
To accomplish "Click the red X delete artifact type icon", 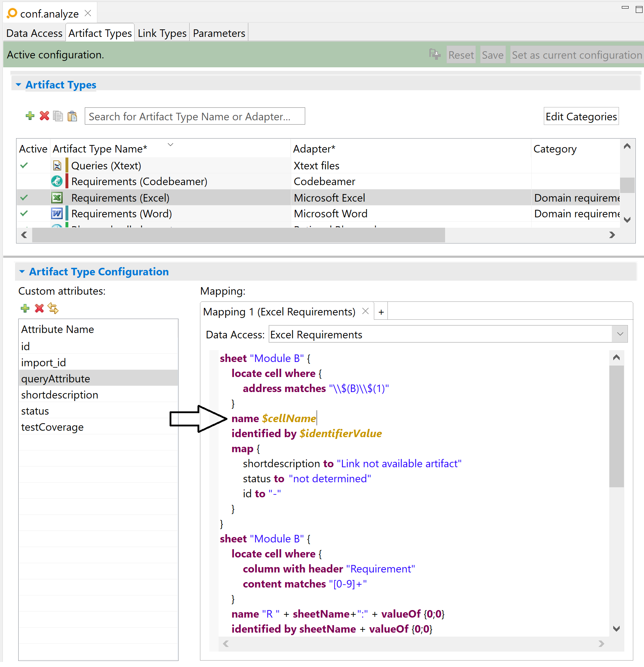I will (x=44, y=116).
